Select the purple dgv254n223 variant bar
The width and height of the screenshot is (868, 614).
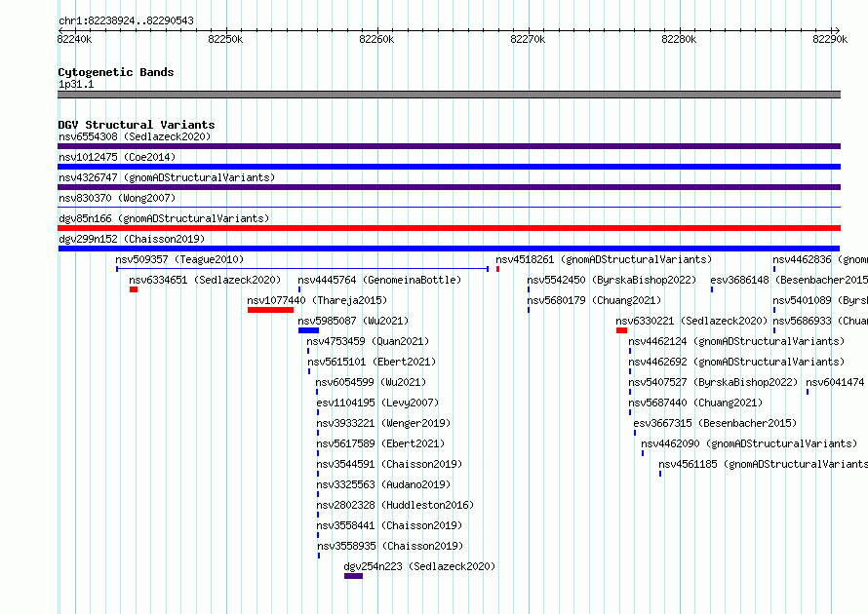click(353, 576)
